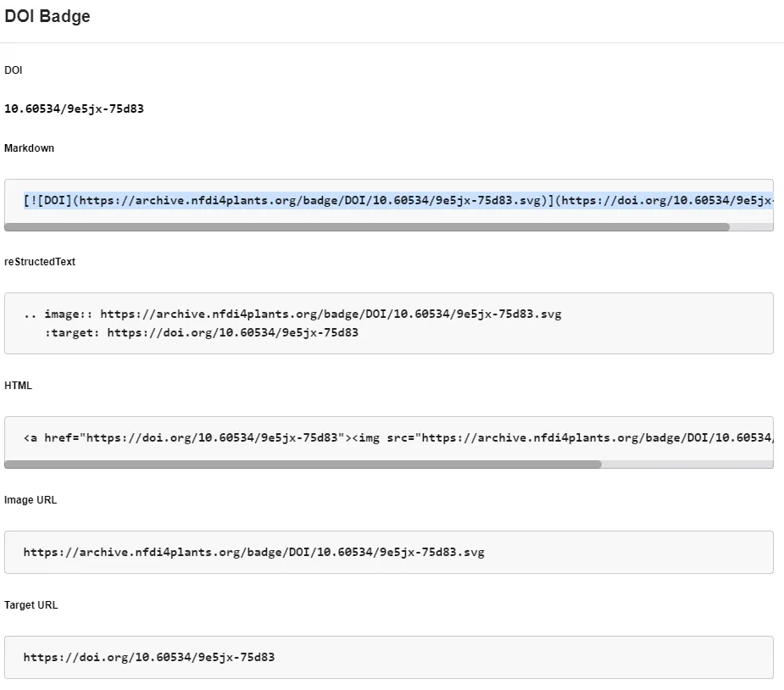Click the bold DOI value 10.60534/9e5jx-75d83
Image resolution: width=784 pixels, height=690 pixels.
pos(74,109)
